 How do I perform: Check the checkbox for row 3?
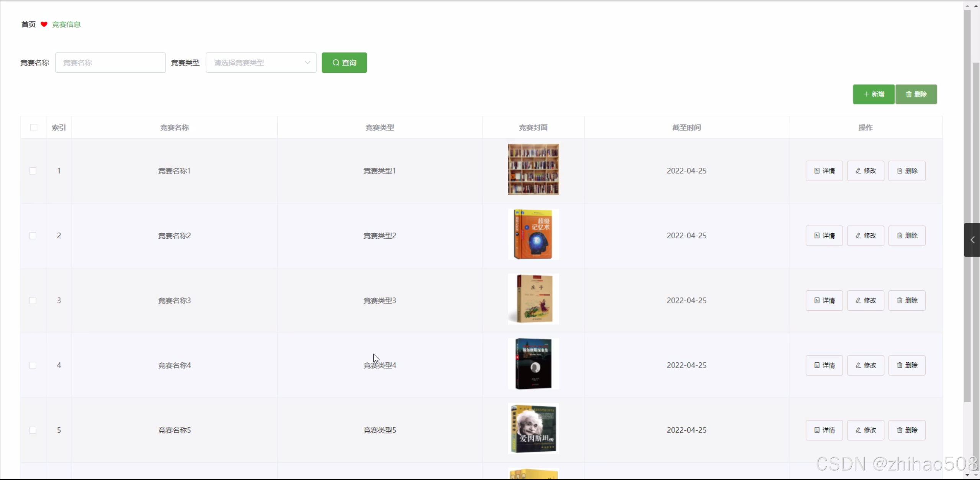point(33,300)
